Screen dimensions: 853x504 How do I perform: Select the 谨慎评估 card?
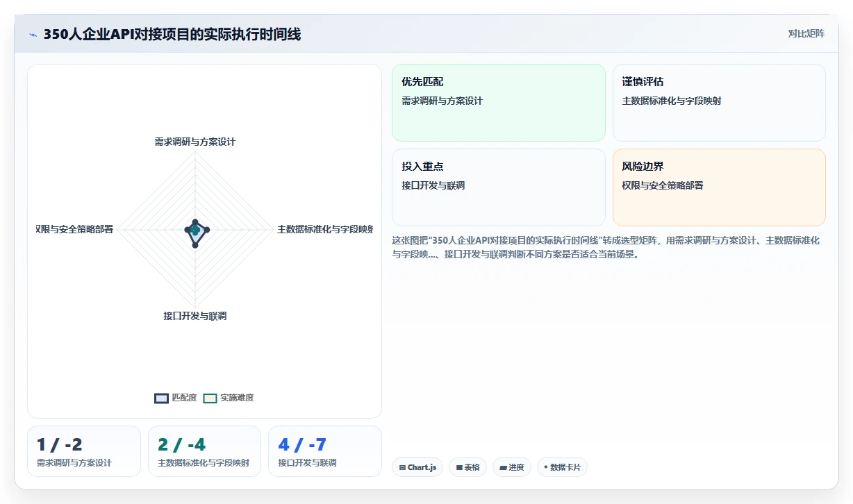click(x=719, y=103)
